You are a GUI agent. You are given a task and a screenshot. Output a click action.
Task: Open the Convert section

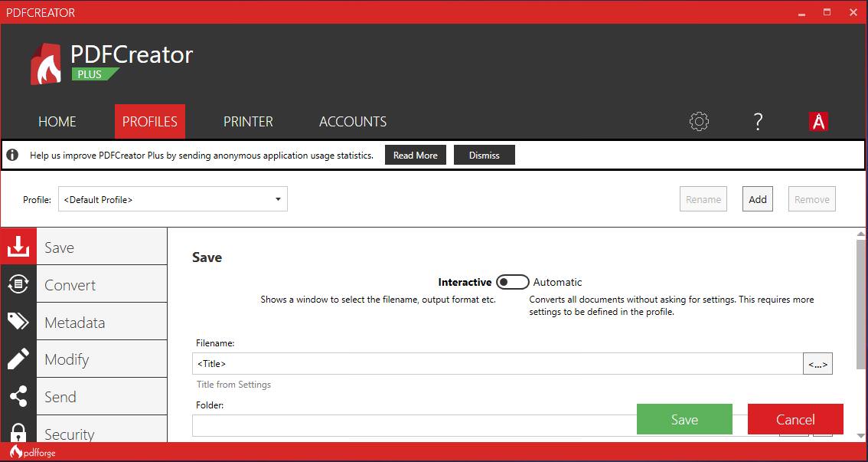[x=101, y=285]
